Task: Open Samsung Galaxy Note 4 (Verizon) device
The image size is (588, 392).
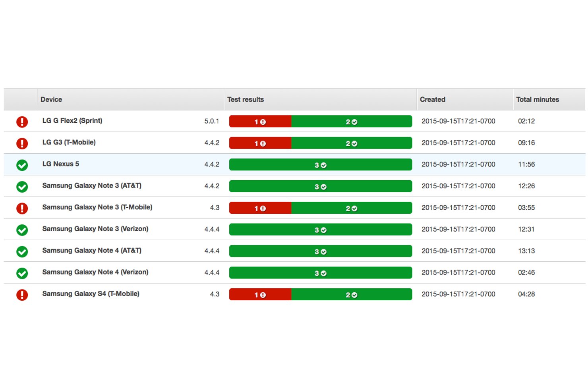Action: (95, 272)
